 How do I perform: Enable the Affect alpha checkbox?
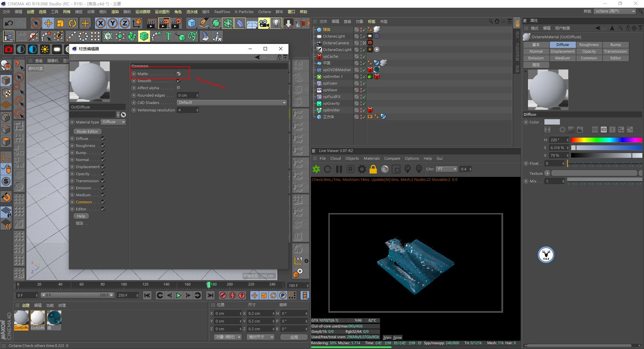[x=178, y=88]
